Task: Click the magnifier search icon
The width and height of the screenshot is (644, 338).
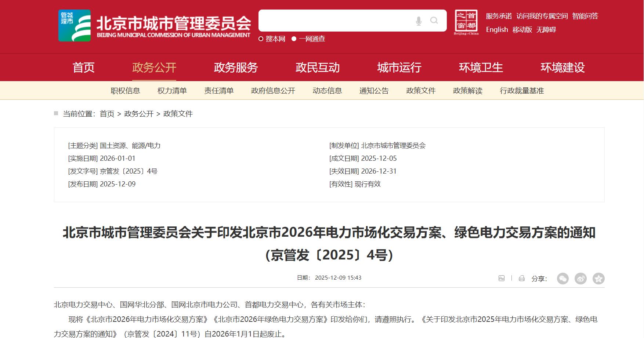Action: tap(434, 21)
